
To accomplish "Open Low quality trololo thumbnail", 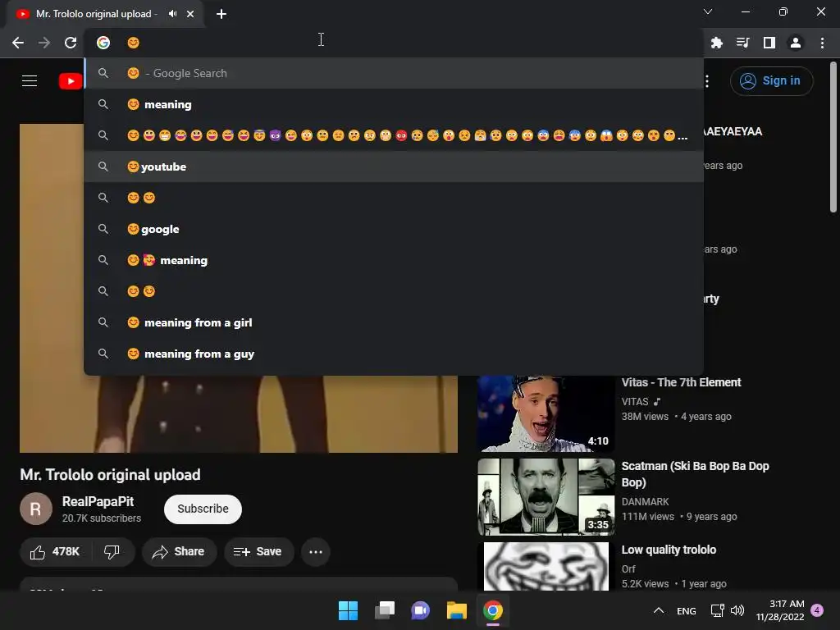I will coord(546,566).
